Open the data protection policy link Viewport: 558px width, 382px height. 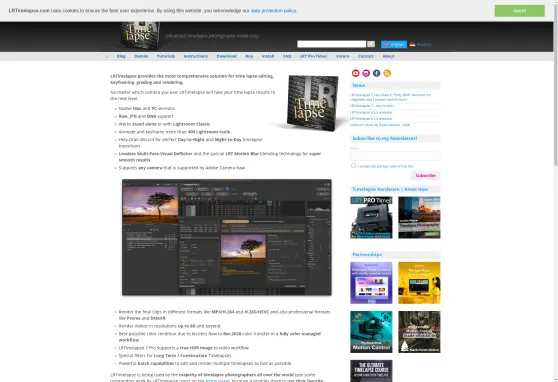click(273, 11)
